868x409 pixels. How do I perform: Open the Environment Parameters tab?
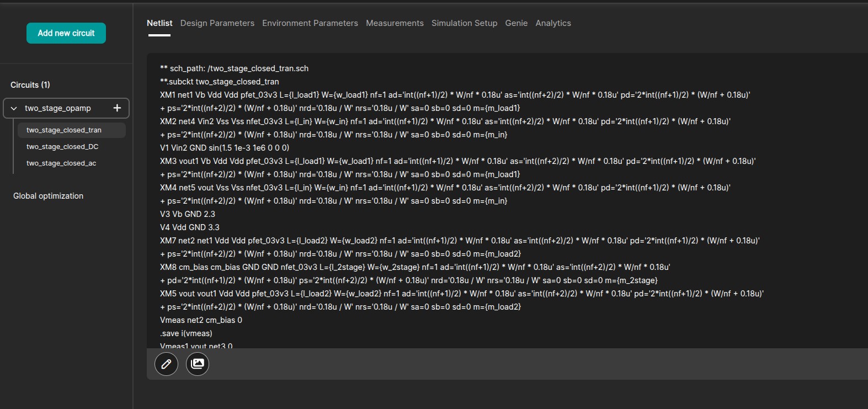pyautogui.click(x=310, y=23)
